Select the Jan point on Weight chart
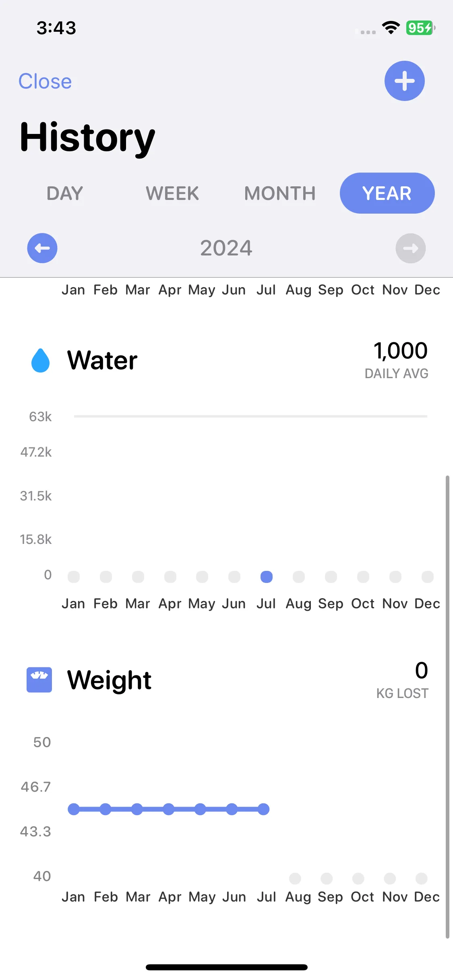This screenshot has height=980, width=453. [x=74, y=809]
